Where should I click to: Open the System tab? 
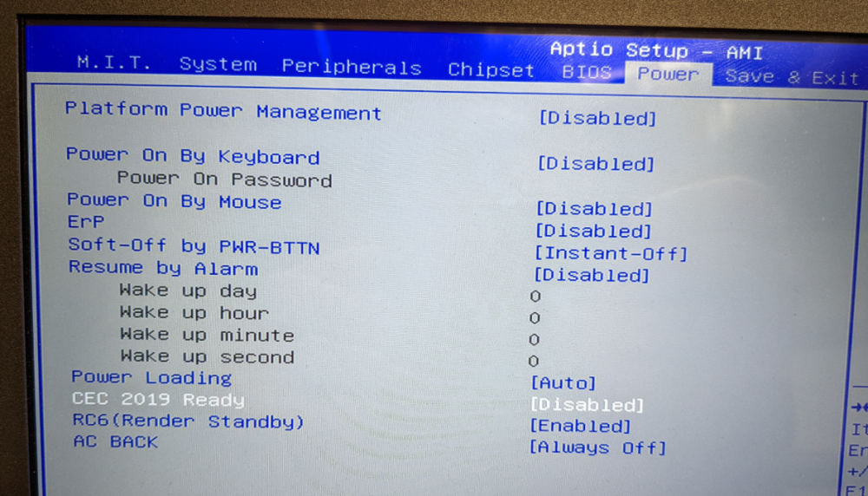click(218, 64)
